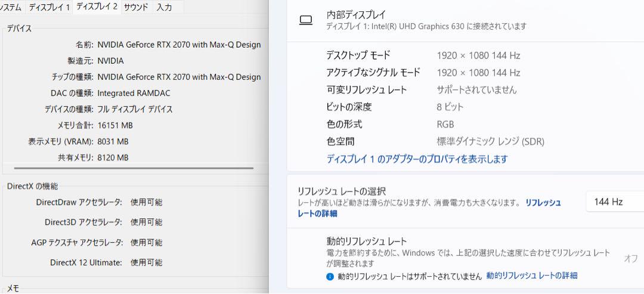Click the デスクトップ モード 1920 × 1080 value
Viewport: 644px width, 294px height.
[x=478, y=55]
